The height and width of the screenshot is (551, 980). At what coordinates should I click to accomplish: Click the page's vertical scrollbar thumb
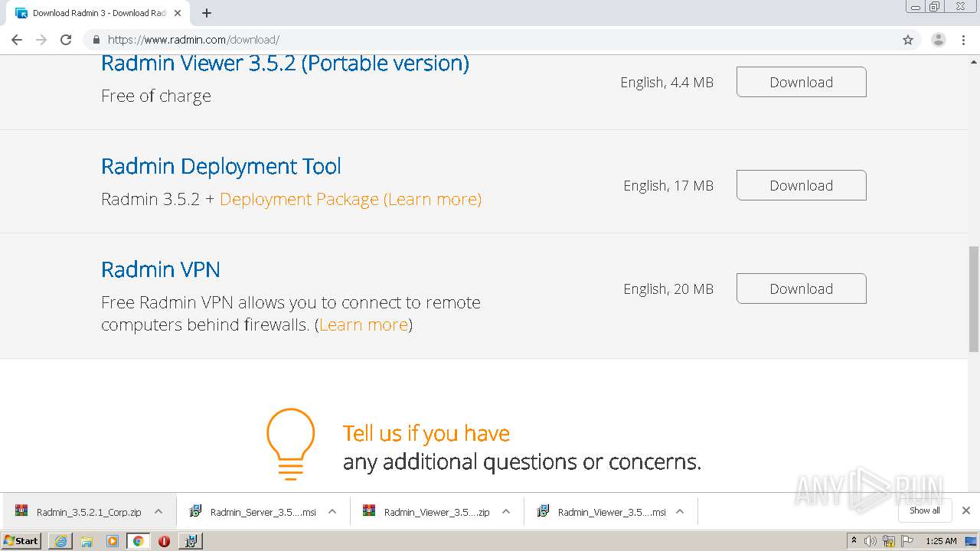[x=974, y=298]
